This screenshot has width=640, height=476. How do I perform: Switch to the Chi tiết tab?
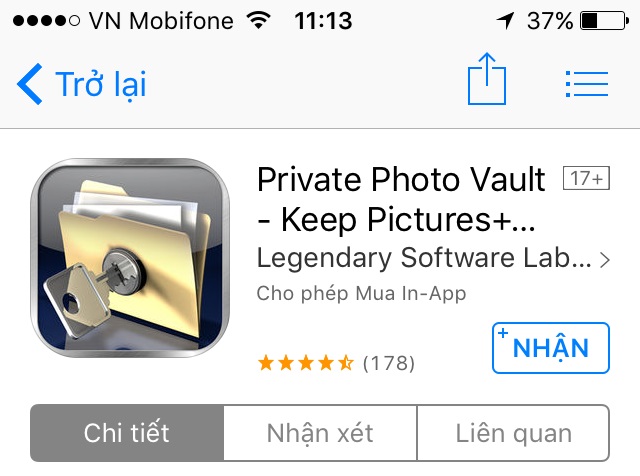tap(127, 433)
